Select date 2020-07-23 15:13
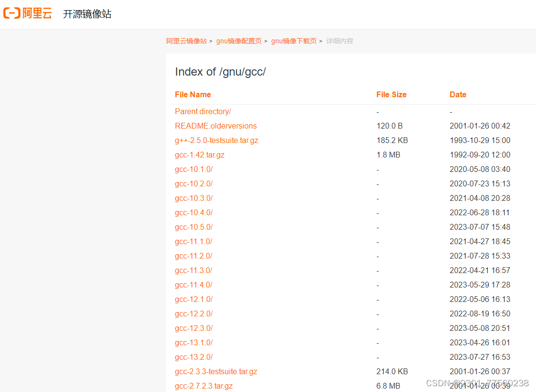The image size is (536, 392). click(x=480, y=183)
